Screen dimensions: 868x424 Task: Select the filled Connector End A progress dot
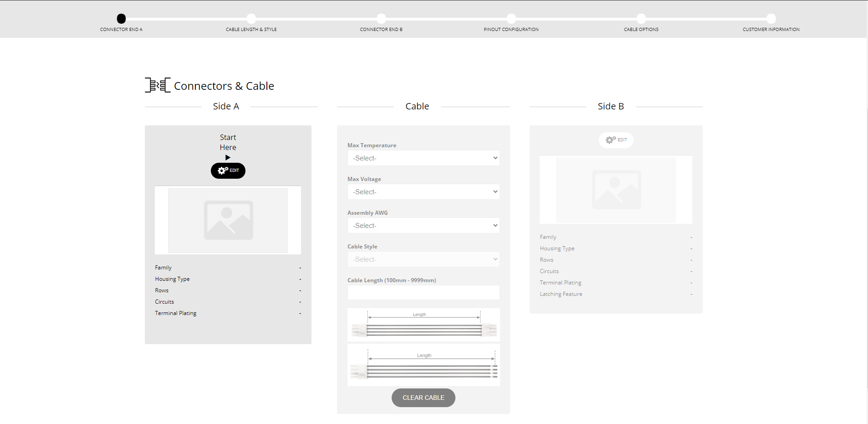coord(121,19)
